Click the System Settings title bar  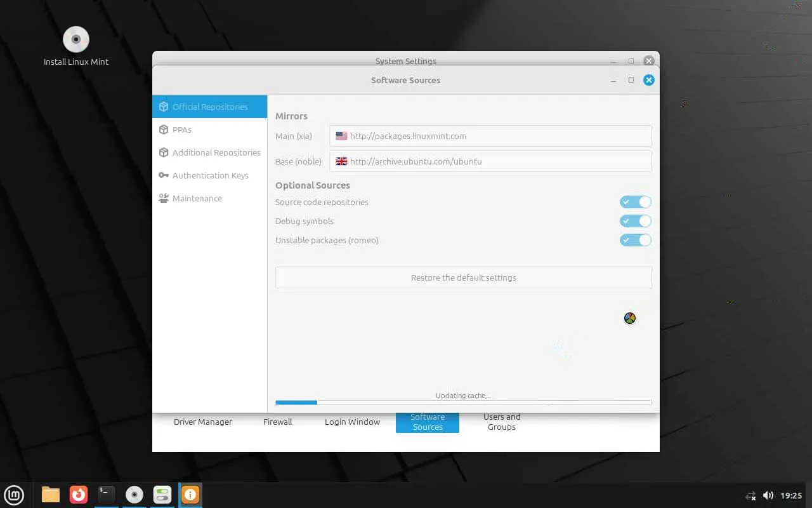coord(406,58)
